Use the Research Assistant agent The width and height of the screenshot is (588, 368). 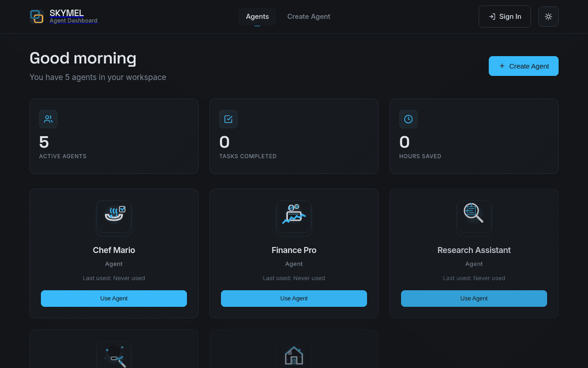click(x=474, y=299)
